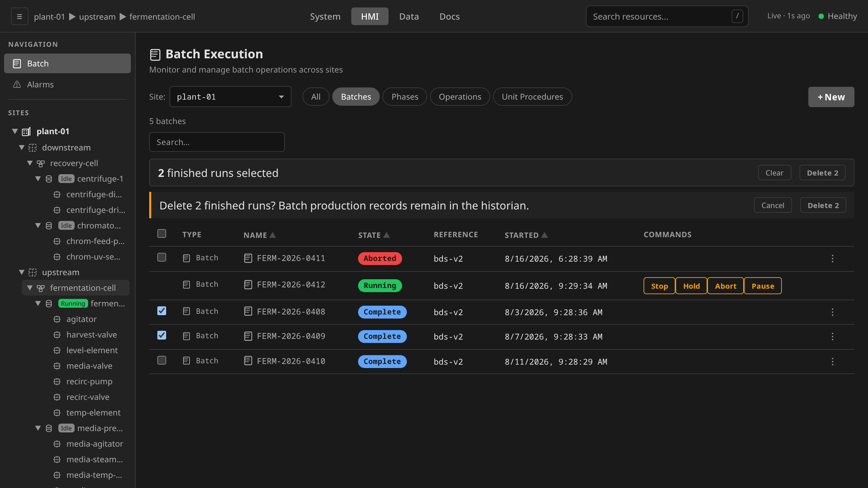Pause the FERM-2026-0412 batch
The image size is (868, 488).
click(763, 286)
